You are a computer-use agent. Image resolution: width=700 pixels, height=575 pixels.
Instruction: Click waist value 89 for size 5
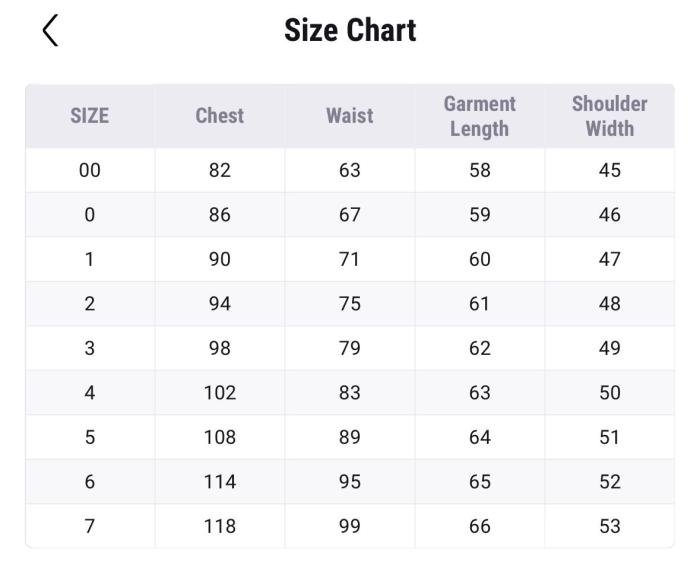(x=349, y=437)
